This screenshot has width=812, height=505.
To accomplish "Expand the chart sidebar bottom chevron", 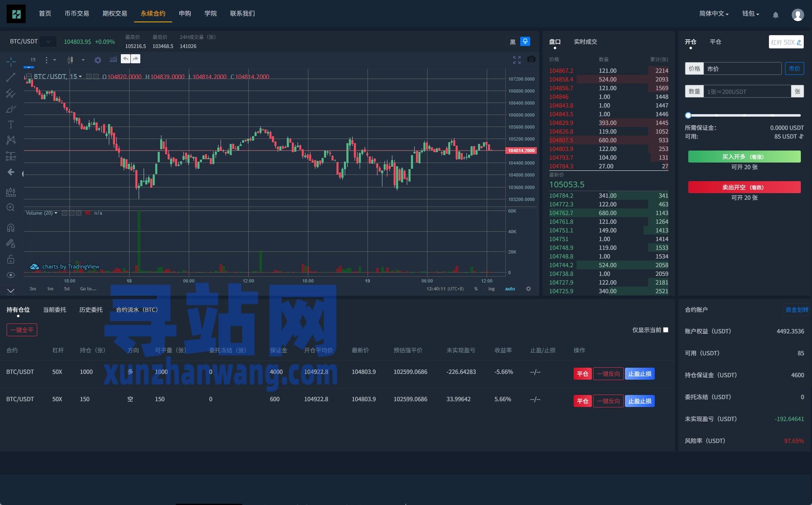I will (x=11, y=291).
